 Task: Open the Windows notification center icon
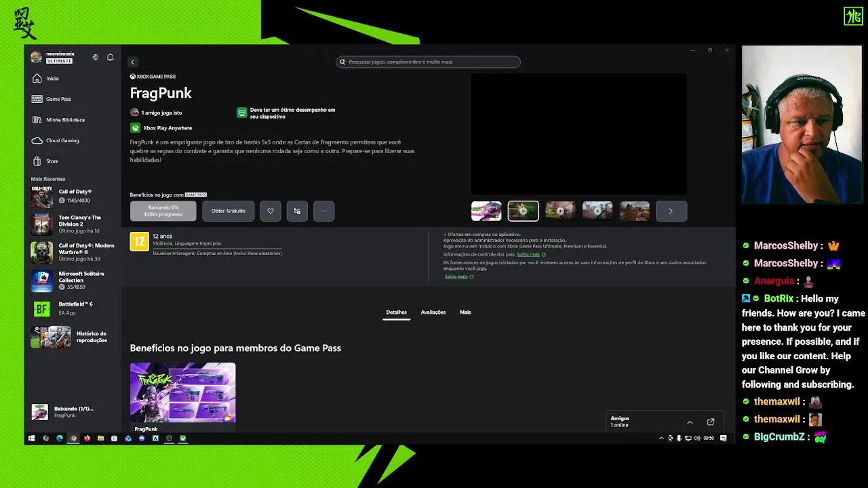point(724,439)
